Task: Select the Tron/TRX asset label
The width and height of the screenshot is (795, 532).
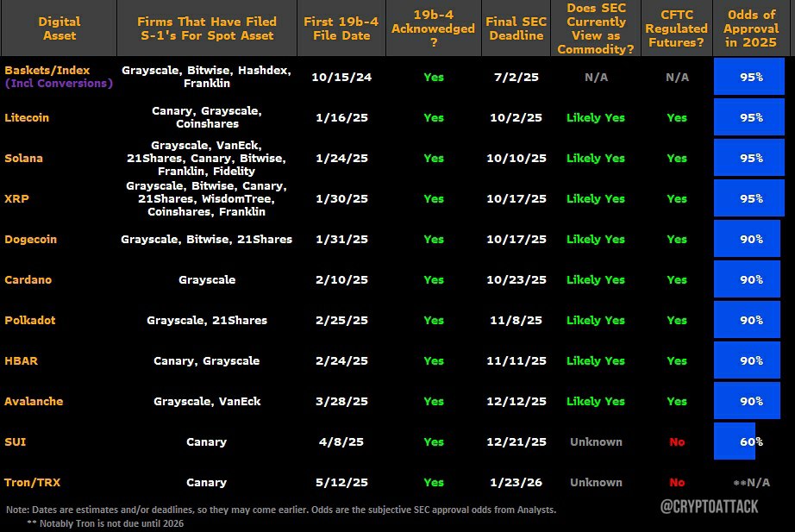Action: pos(33,483)
